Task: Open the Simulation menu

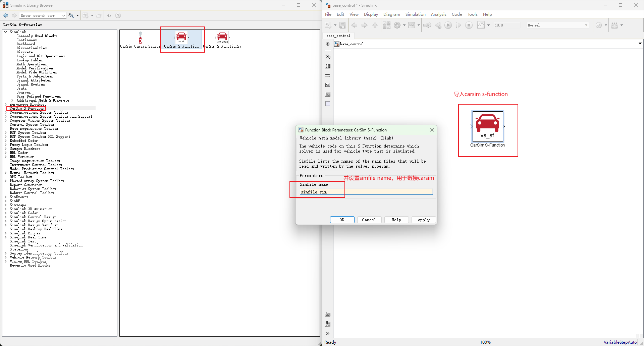Action: click(415, 14)
